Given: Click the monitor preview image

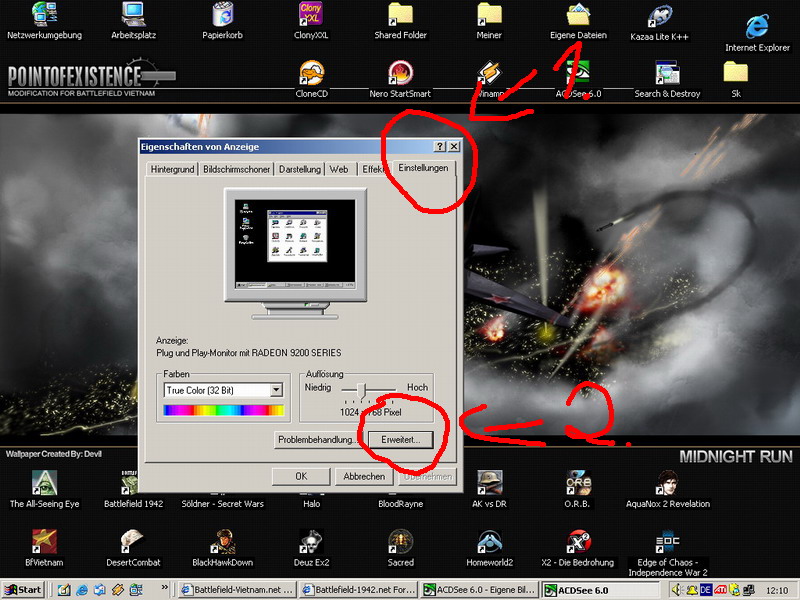Looking at the screenshot, I should [295, 253].
